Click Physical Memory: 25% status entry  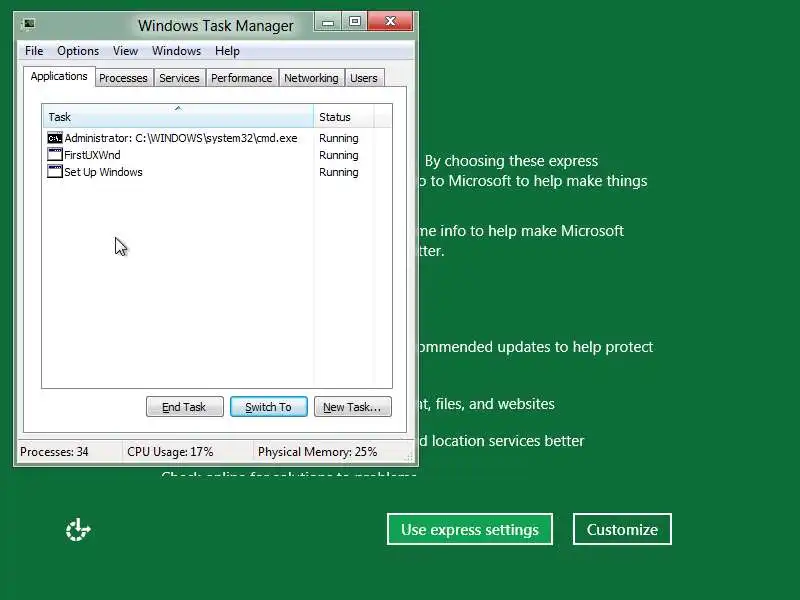click(317, 452)
